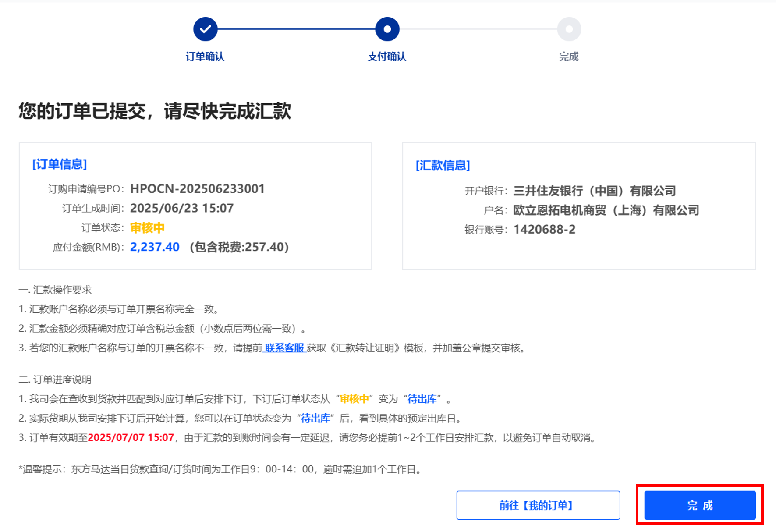
Task: Click the progress line between 订单确认 and 支付确认
Action: click(296, 29)
